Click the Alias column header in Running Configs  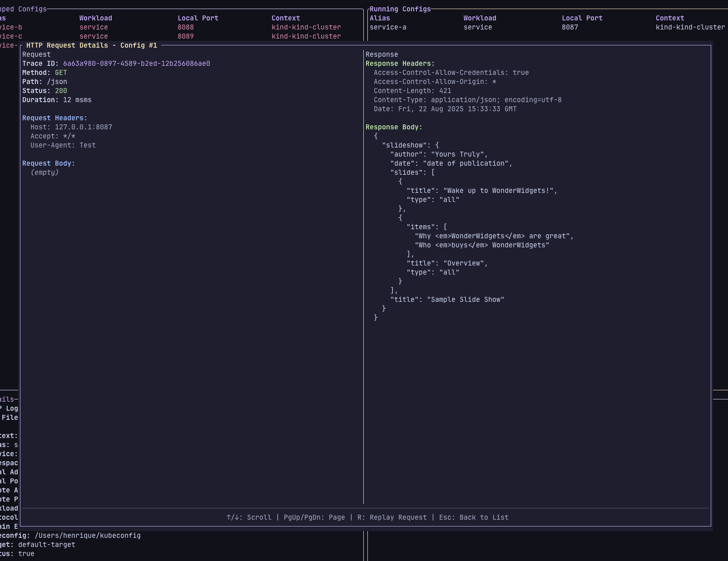pos(380,18)
